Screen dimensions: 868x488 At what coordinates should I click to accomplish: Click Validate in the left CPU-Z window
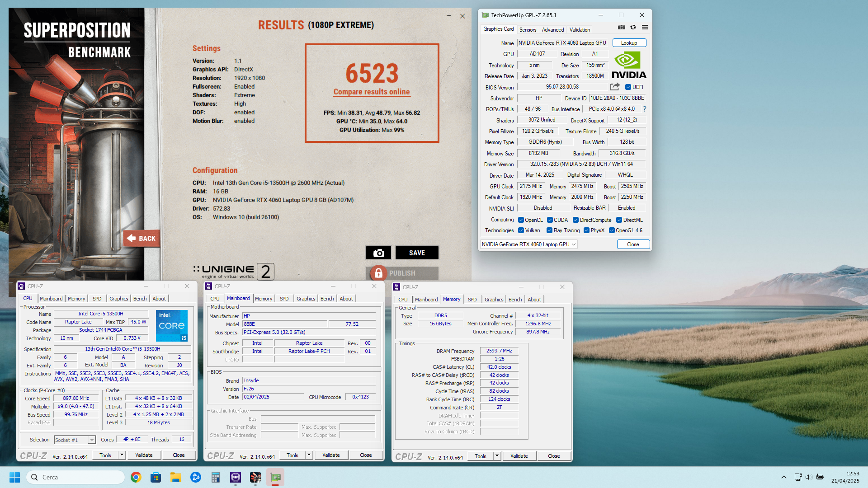(x=144, y=455)
